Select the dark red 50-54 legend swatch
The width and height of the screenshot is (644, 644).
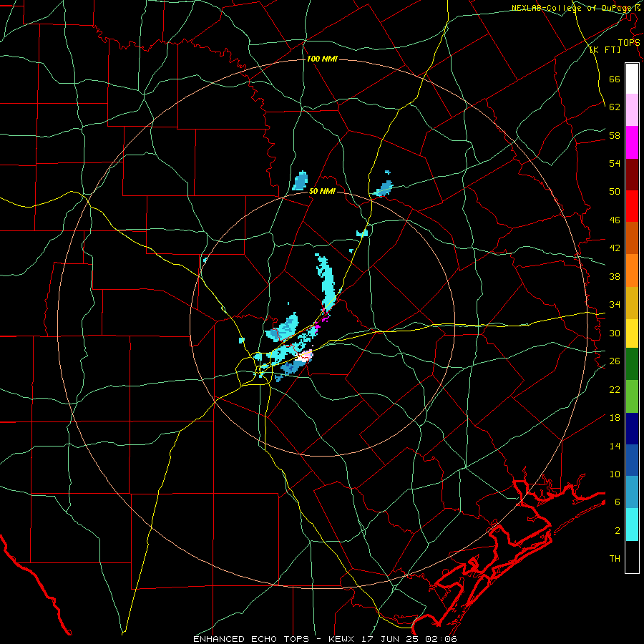pos(632,175)
